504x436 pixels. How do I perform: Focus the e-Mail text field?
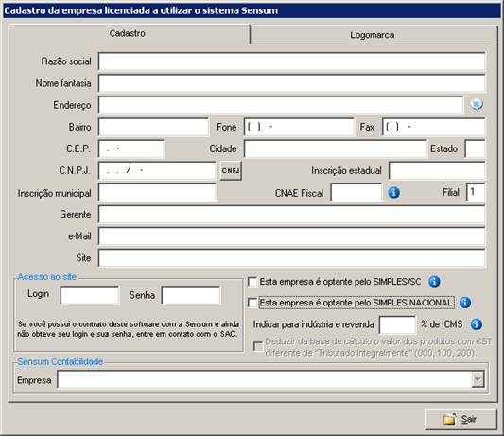pyautogui.click(x=292, y=236)
